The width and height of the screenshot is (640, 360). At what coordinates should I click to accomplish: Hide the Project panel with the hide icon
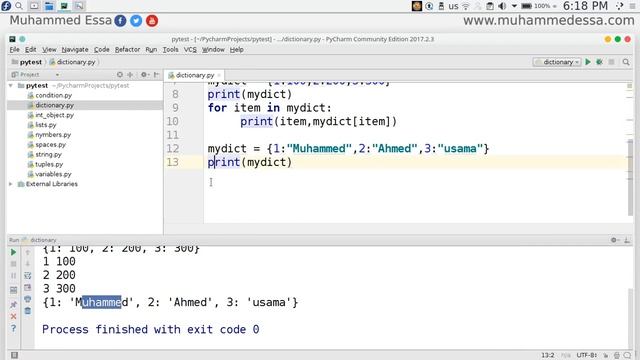156,75
